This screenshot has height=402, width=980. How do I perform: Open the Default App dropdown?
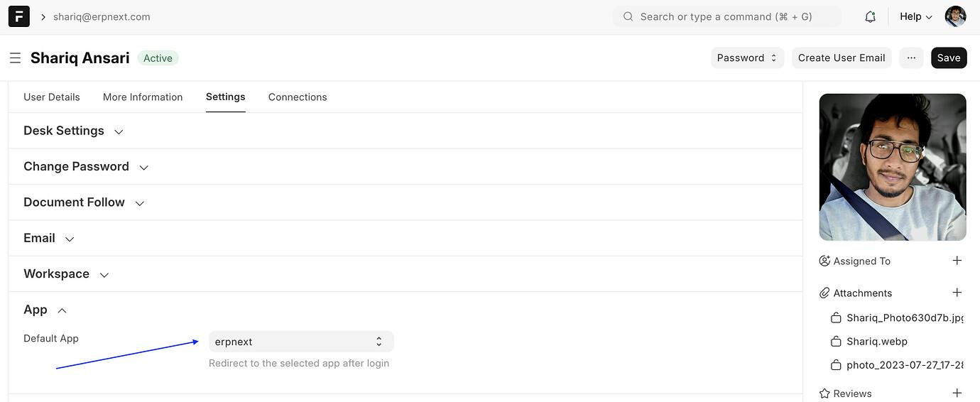300,342
